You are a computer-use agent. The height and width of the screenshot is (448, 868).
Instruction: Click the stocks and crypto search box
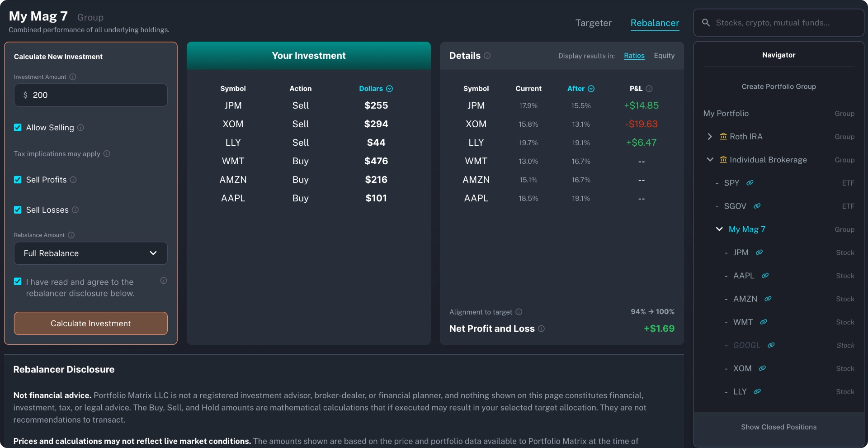[x=778, y=23]
